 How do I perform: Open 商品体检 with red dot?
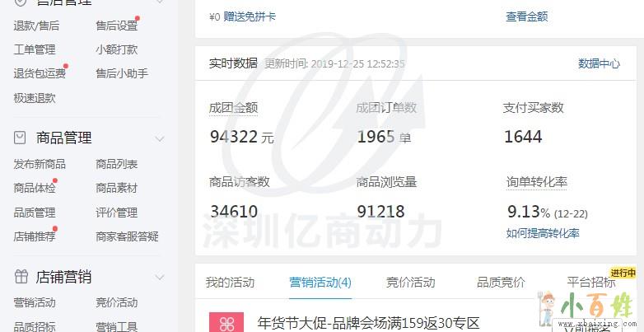click(x=35, y=188)
